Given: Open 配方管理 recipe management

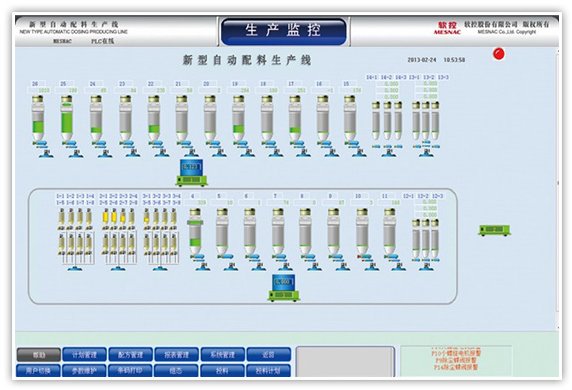Looking at the screenshot, I should [x=130, y=354].
